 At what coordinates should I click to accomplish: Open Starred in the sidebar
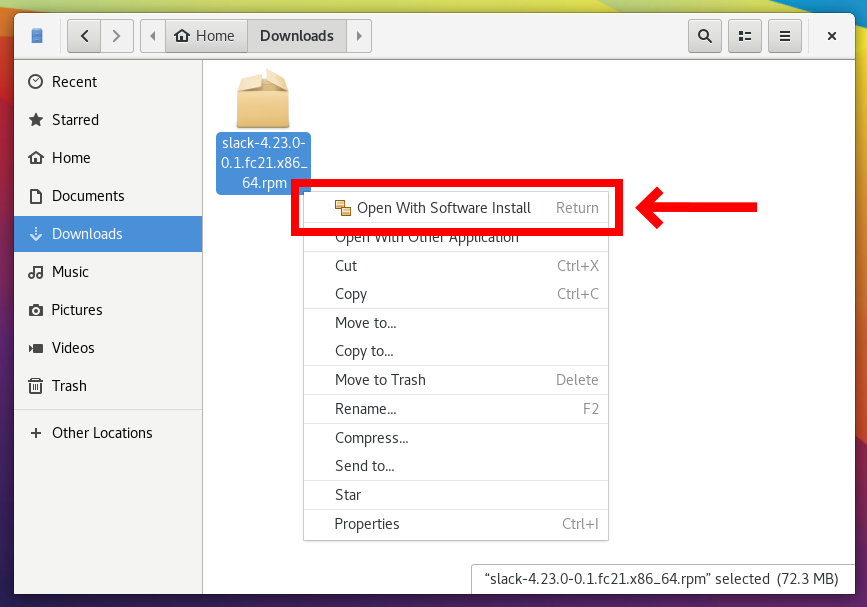pyautogui.click(x=108, y=120)
